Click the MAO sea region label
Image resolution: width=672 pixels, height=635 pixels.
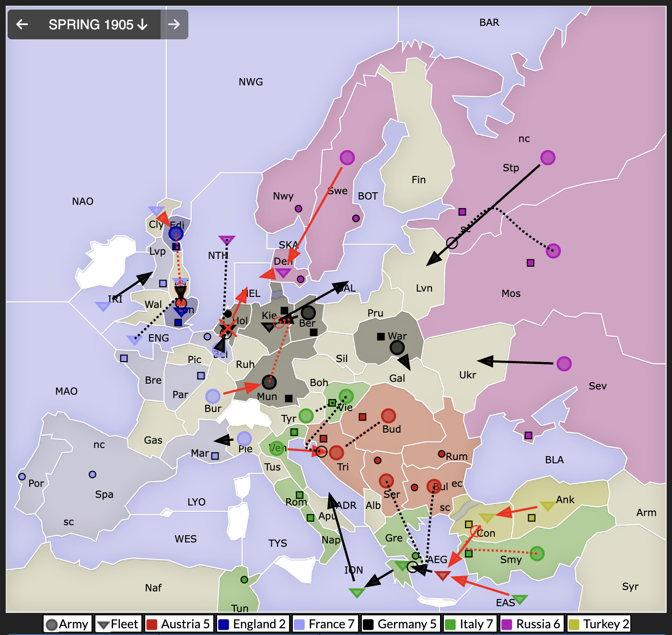coord(66,391)
